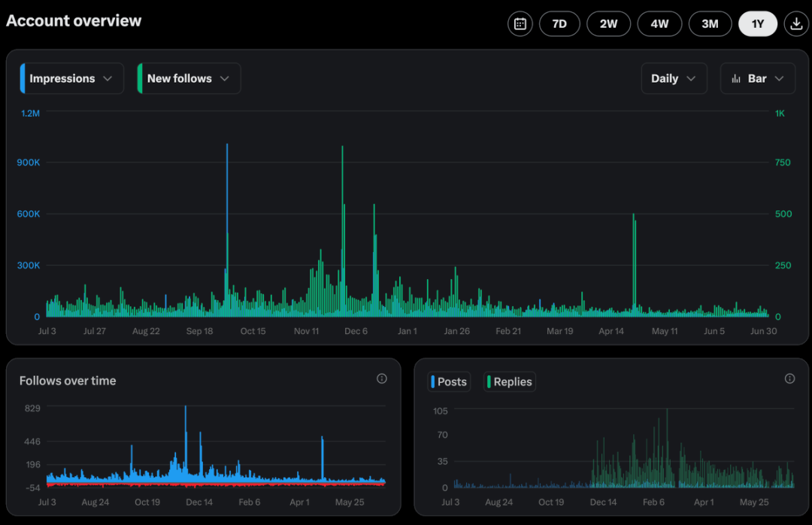Image resolution: width=812 pixels, height=525 pixels.
Task: Select the 2W time range
Action: pos(608,23)
